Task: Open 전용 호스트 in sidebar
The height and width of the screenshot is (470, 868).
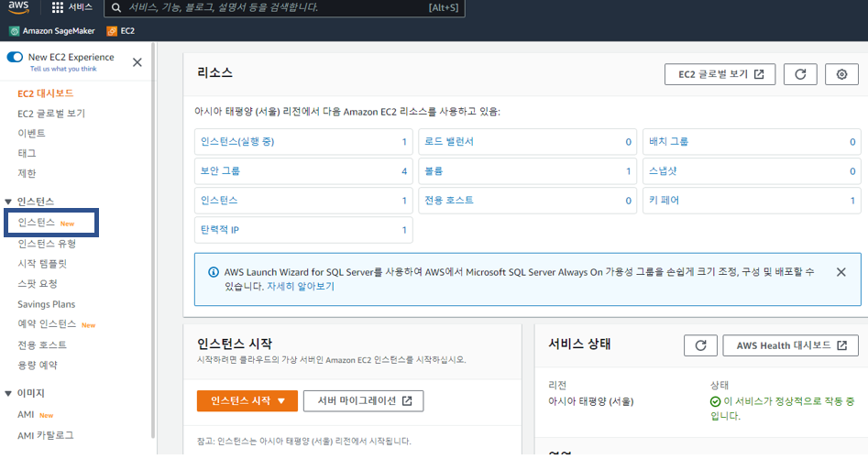Action: [x=42, y=344]
